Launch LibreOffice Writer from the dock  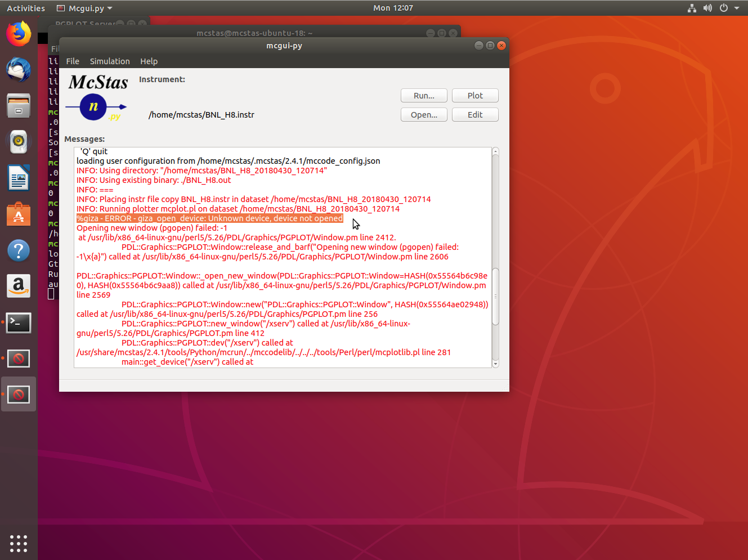point(19,178)
